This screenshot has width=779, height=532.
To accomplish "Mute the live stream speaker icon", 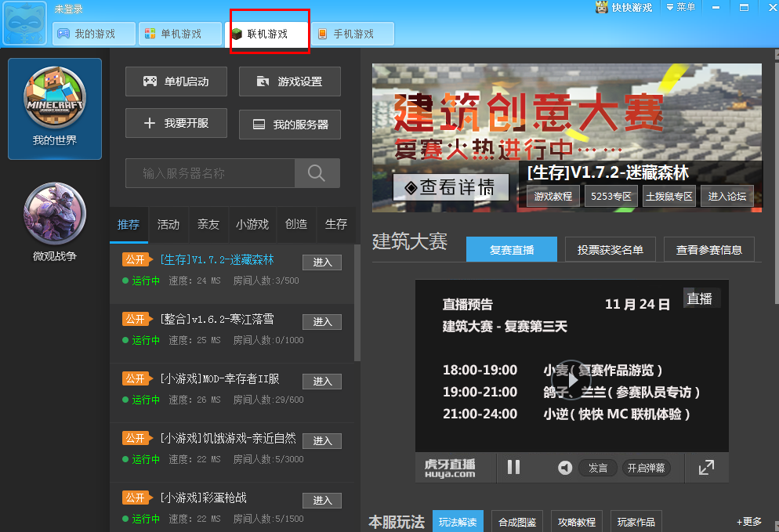I will point(565,468).
